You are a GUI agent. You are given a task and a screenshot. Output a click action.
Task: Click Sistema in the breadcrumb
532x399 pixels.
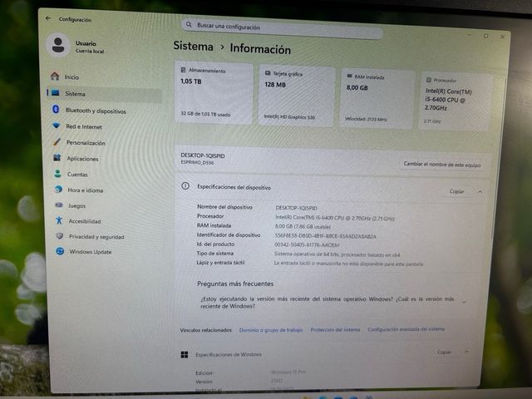click(x=193, y=46)
